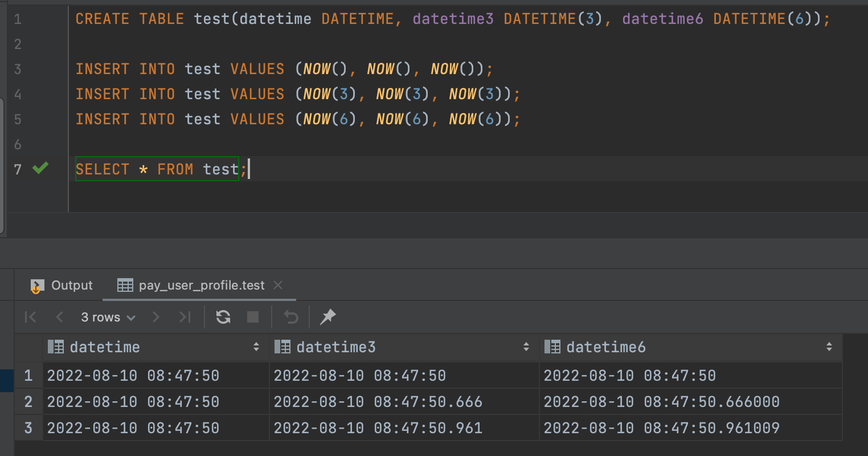This screenshot has height=456, width=868.
Task: Click the stop query execution icon
Action: click(x=252, y=317)
